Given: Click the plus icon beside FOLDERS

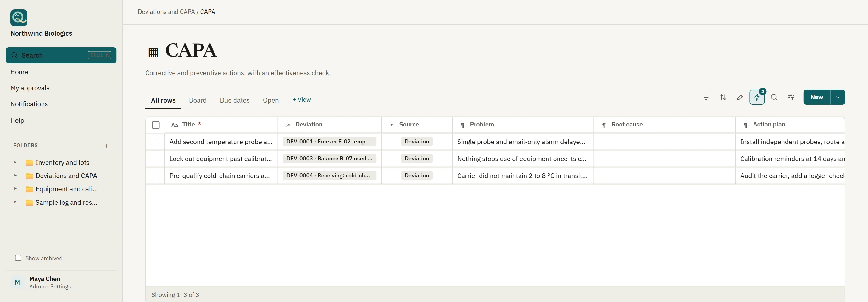Looking at the screenshot, I should 107,146.
